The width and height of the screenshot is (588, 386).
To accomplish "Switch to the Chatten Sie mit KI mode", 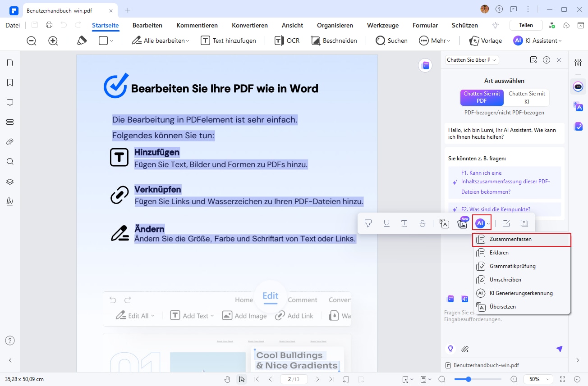I will (527, 97).
